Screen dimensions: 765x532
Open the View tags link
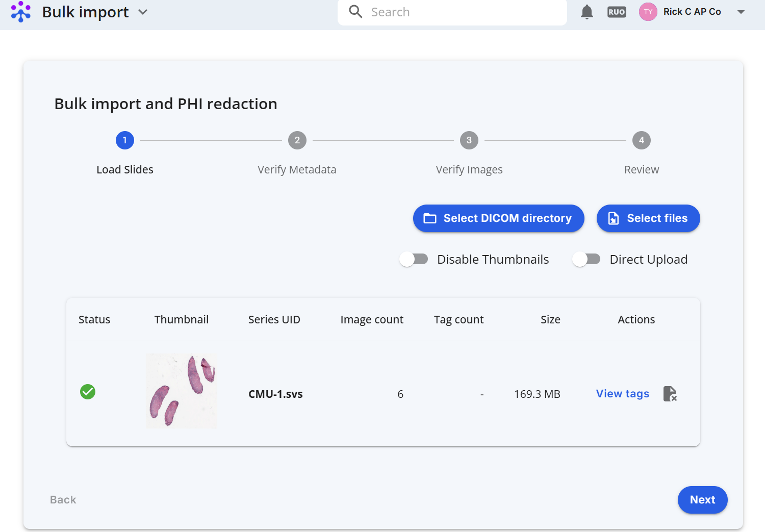(623, 394)
